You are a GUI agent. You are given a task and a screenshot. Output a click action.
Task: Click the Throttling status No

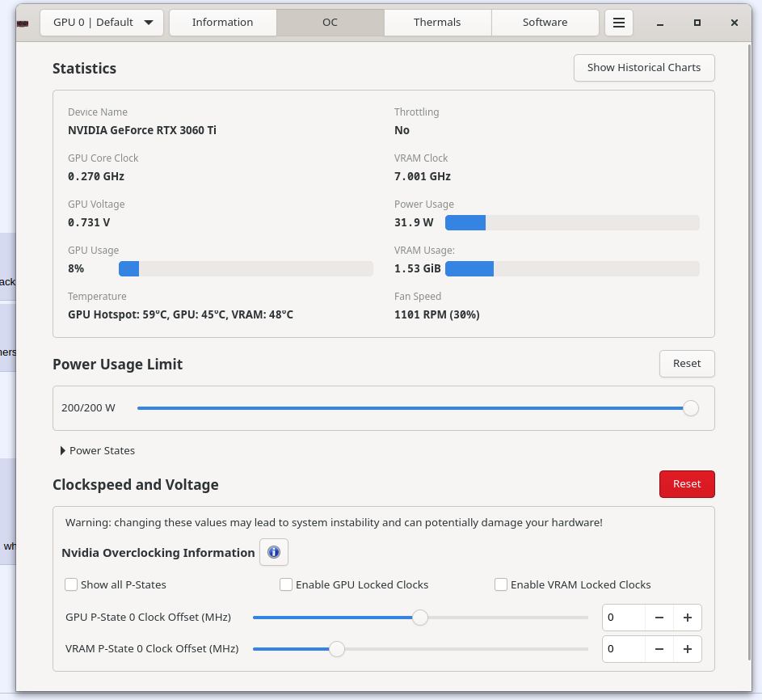pos(402,130)
